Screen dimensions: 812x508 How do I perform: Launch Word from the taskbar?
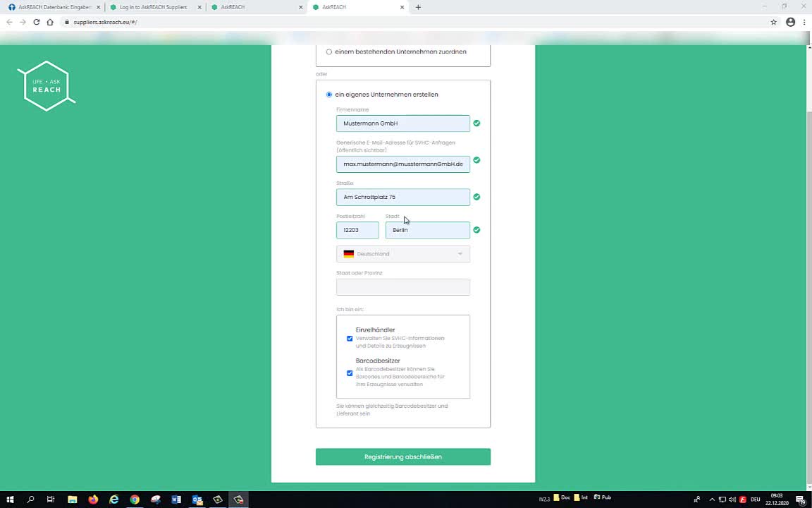[x=176, y=500]
